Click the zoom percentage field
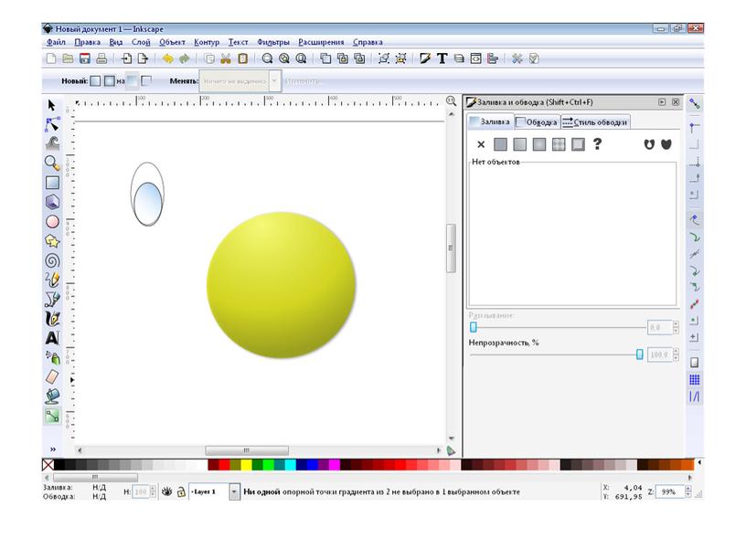The height and width of the screenshot is (560, 746). coord(670,492)
